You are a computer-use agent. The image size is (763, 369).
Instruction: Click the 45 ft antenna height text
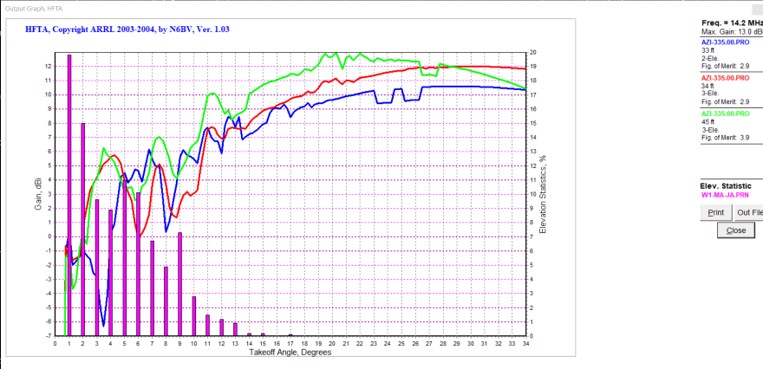707,122
